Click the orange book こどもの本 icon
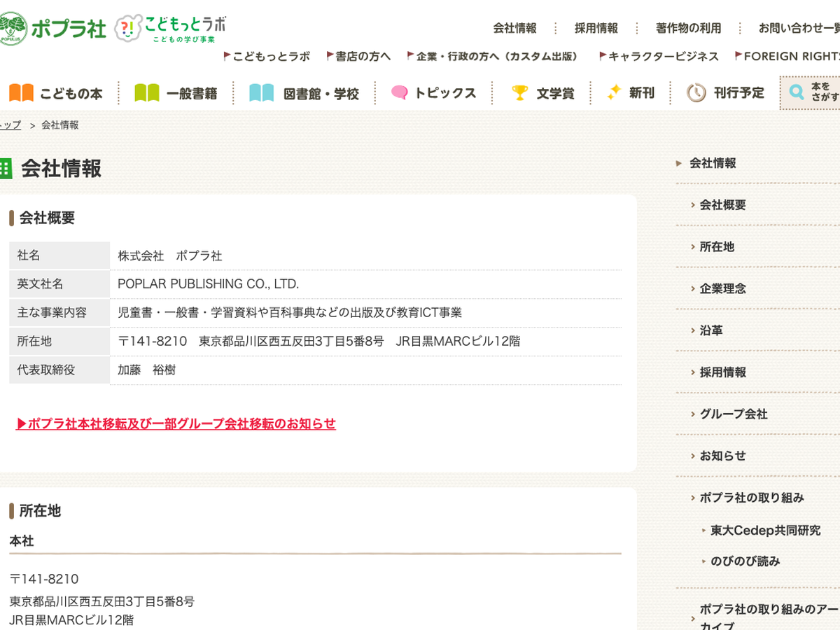This screenshot has height=630, width=840. coord(21,93)
